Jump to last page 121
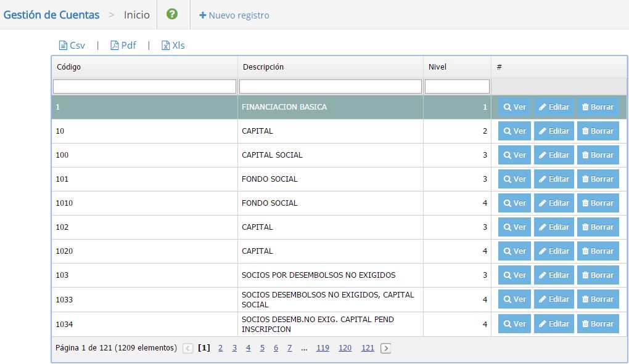The height and width of the screenshot is (364, 629). (368, 348)
